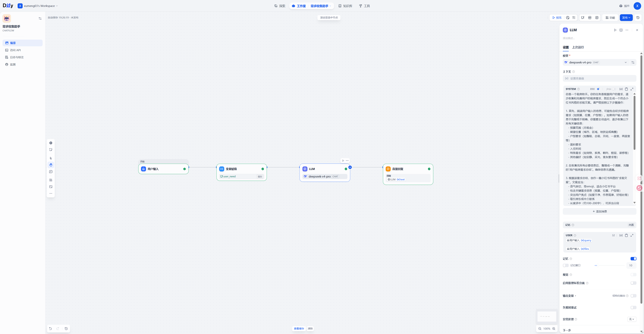This screenshot has width=644, height=334.
Task: Expand the USER prompt editor to full size
Action: [x=632, y=235]
